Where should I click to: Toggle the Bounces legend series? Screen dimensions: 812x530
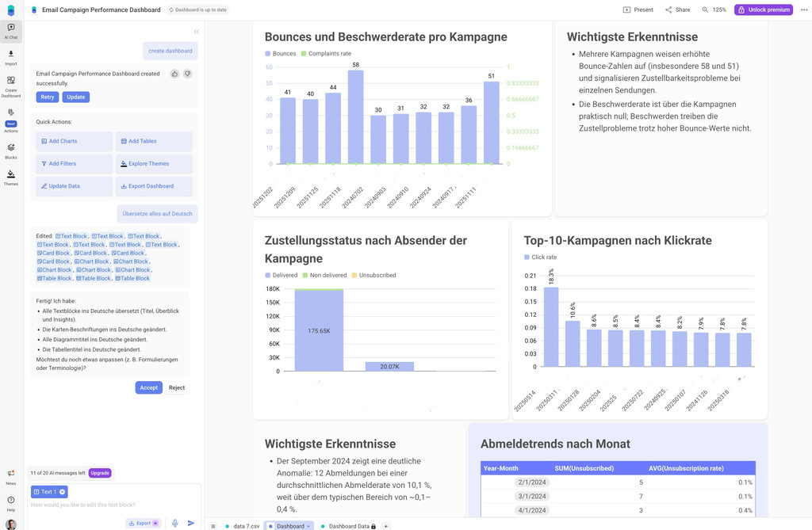pyautogui.click(x=280, y=54)
